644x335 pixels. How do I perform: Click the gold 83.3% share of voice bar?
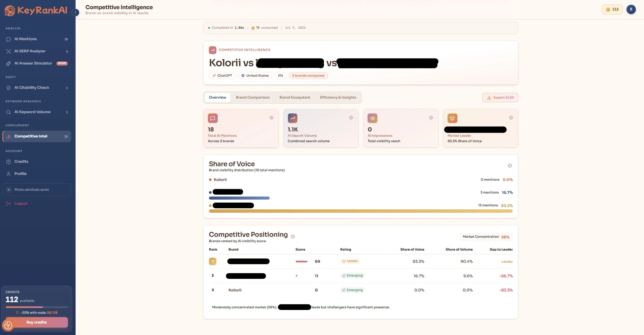(360, 211)
